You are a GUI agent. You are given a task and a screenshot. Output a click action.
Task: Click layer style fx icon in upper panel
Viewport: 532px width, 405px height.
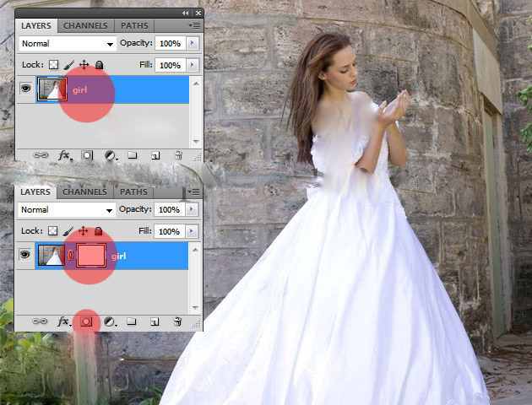(x=63, y=156)
